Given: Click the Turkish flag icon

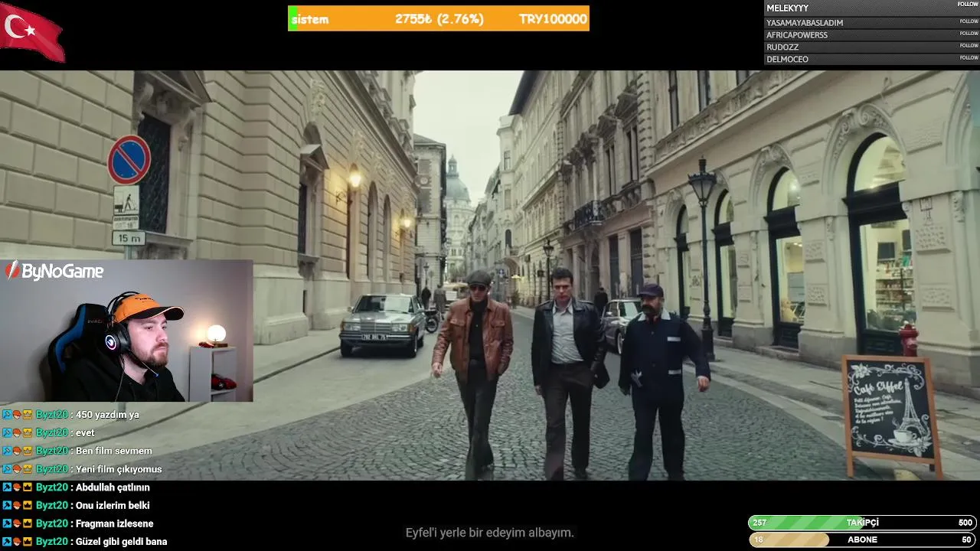Looking at the screenshot, I should 32,31.
